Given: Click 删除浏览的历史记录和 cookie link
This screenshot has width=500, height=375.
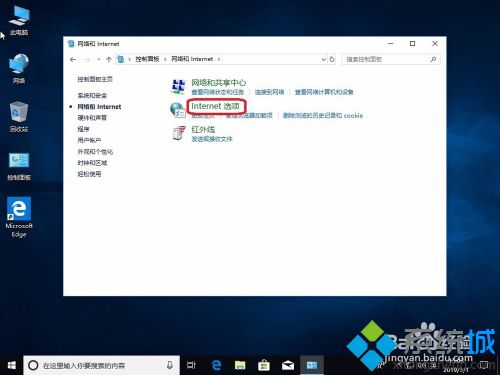Looking at the screenshot, I should click(323, 115).
